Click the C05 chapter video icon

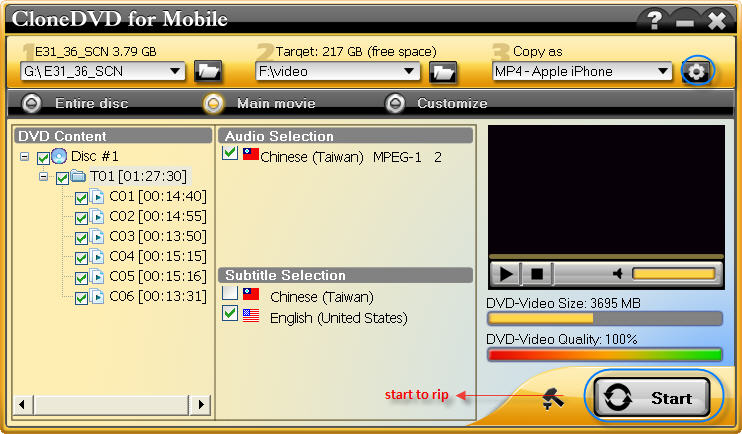(97, 276)
